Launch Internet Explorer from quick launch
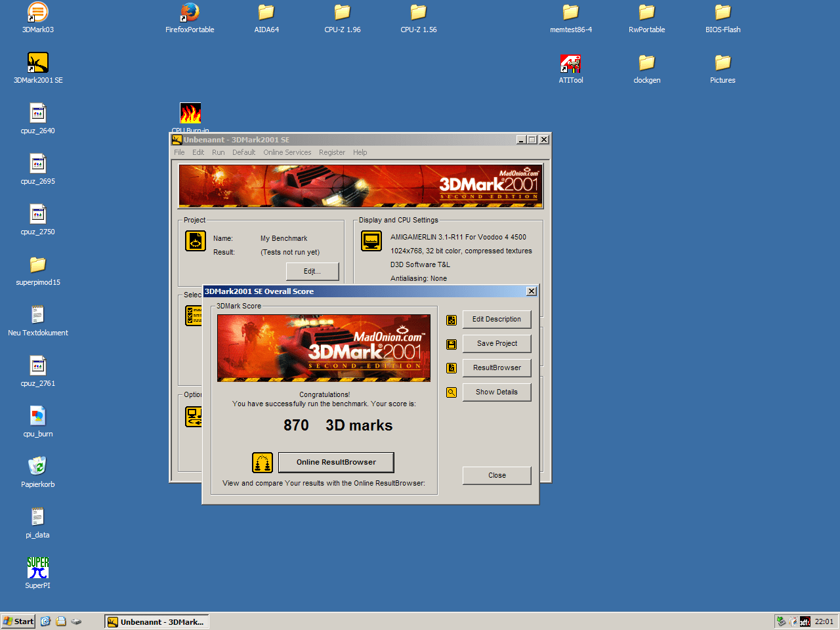Image resolution: width=840 pixels, height=630 pixels. (45, 621)
